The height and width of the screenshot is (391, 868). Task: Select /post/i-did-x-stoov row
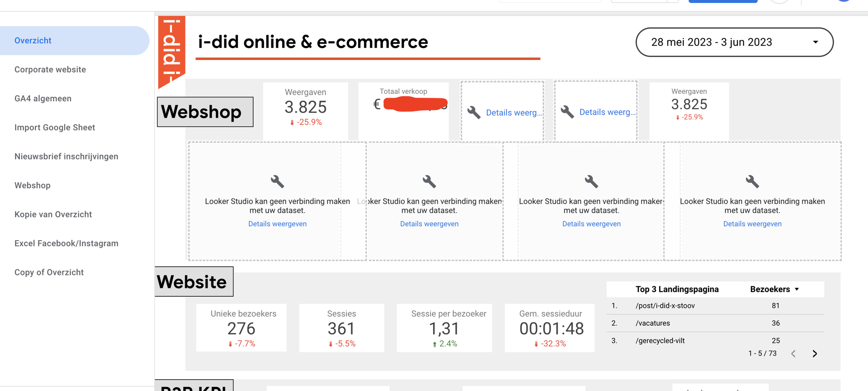click(x=715, y=306)
